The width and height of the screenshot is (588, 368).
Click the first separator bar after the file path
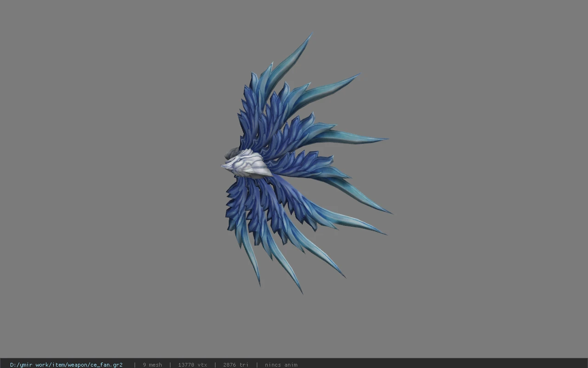[135, 365]
